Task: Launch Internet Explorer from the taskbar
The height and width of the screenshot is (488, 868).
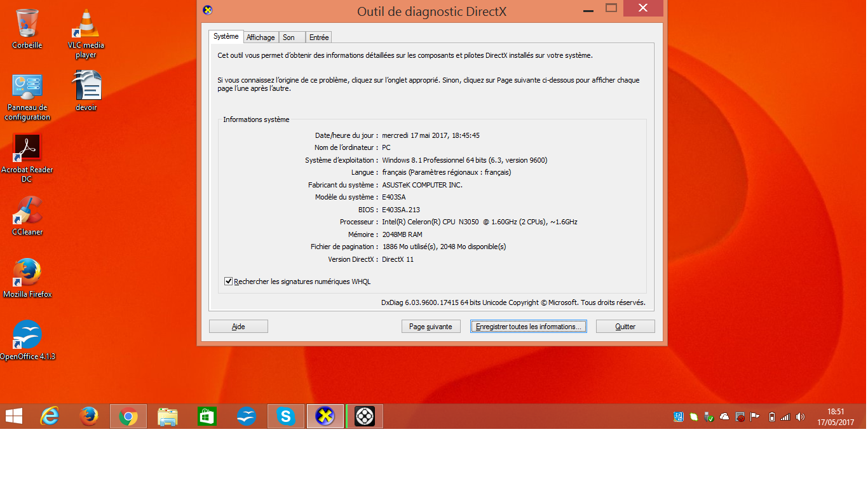Action: coord(50,416)
